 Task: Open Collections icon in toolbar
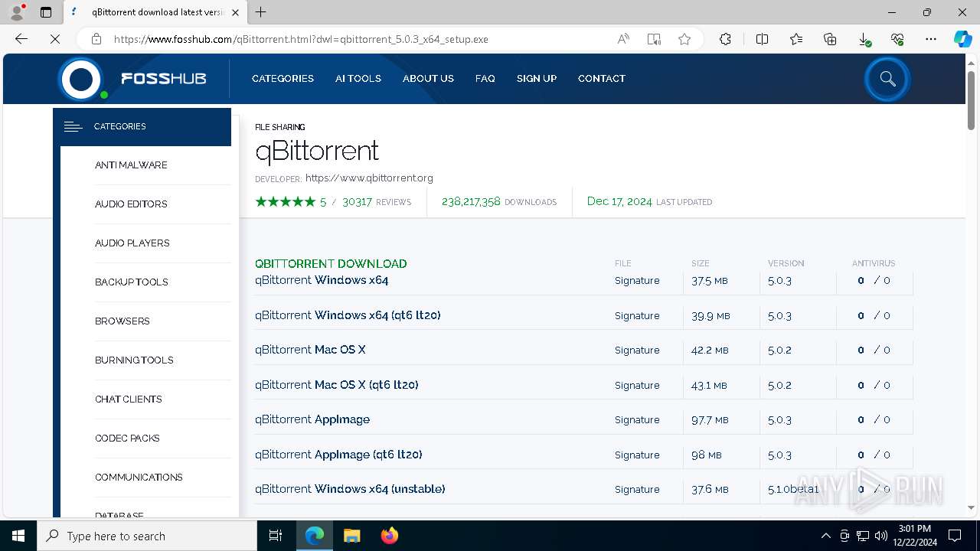pyautogui.click(x=830, y=39)
